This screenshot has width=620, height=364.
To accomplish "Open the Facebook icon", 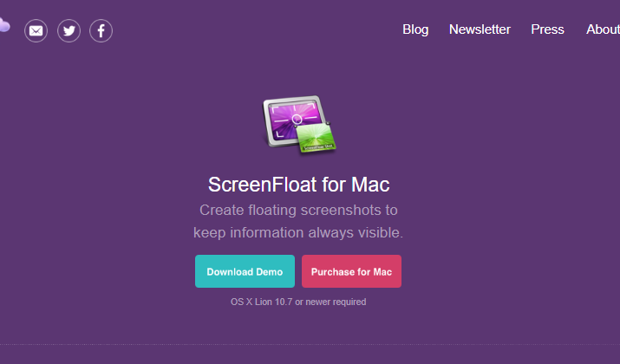I will 101,31.
